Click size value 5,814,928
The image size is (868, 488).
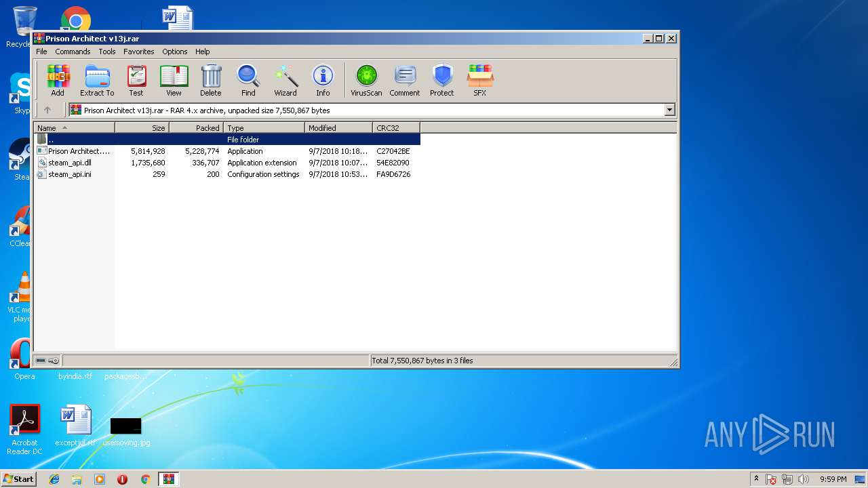point(148,151)
